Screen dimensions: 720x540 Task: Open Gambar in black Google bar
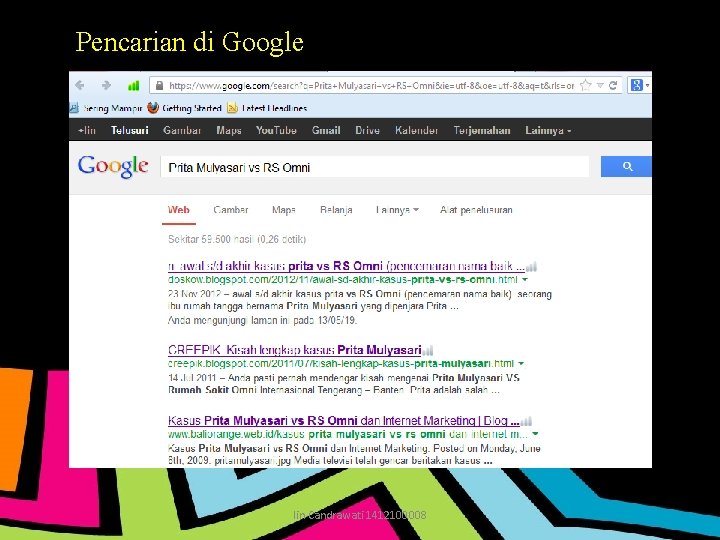pos(182,130)
